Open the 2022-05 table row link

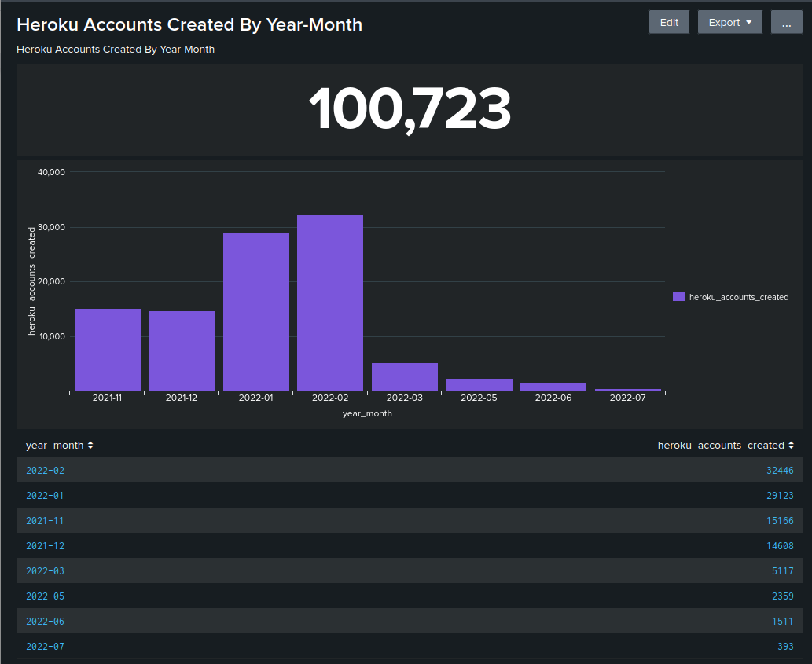coord(45,596)
